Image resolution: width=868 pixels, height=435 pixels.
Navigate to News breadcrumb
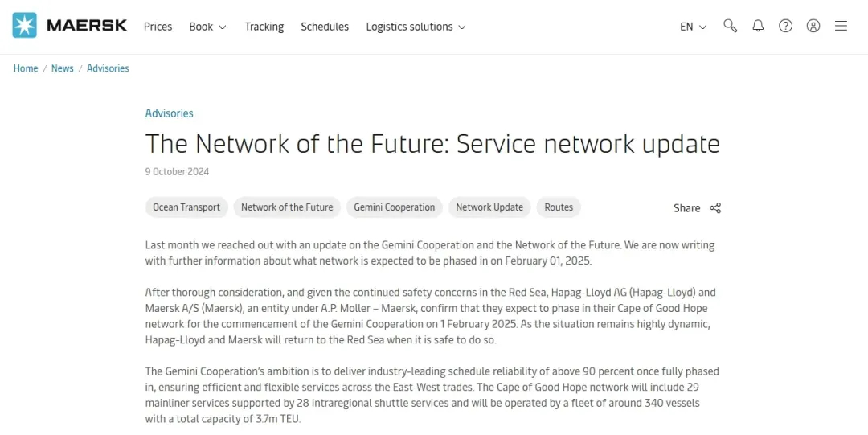(62, 68)
